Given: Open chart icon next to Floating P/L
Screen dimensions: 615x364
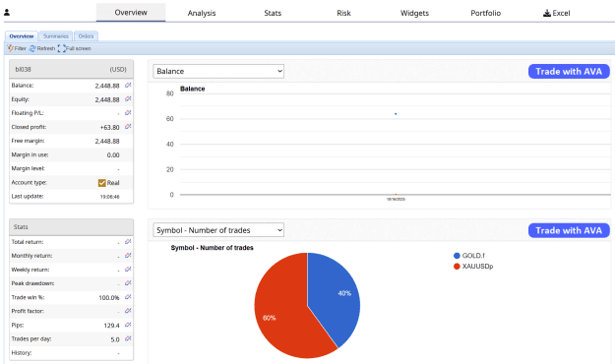Looking at the screenshot, I should point(128,112).
